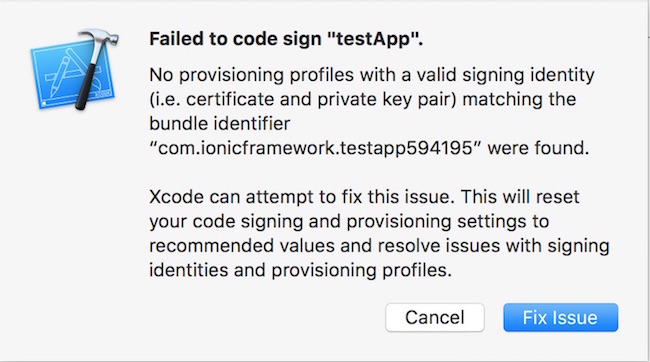Click the words "matching the" in the message
Image resolution: width=650 pixels, height=362 pixels.
pyautogui.click(x=519, y=100)
